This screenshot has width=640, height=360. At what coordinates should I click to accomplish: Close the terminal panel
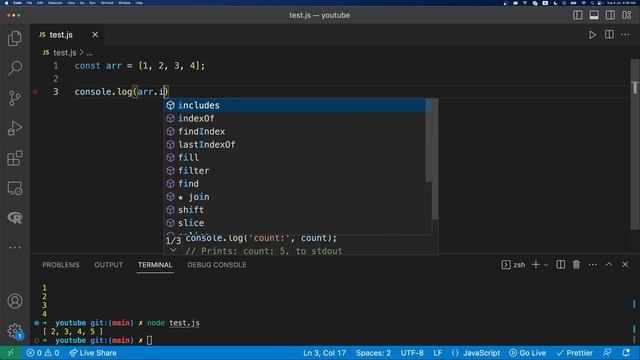click(x=625, y=265)
